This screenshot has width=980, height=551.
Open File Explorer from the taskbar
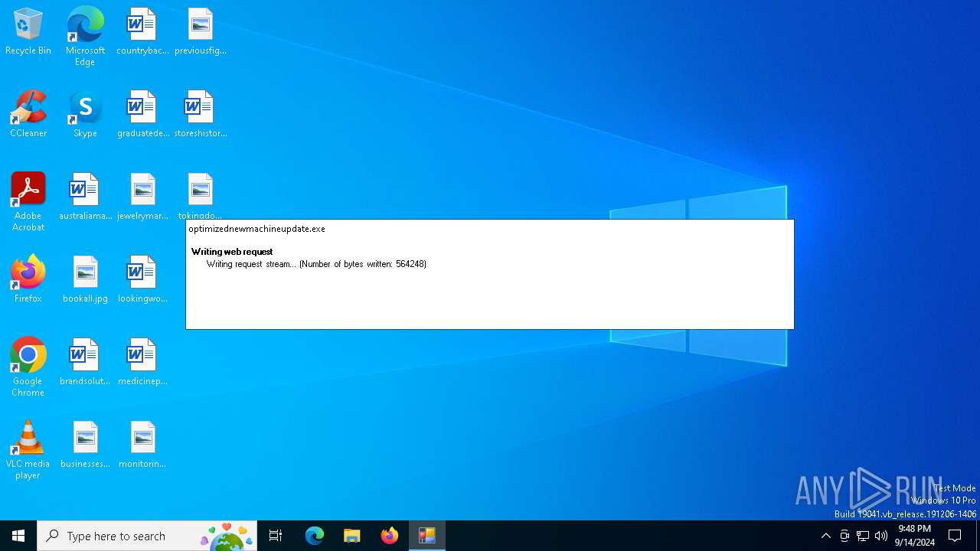[x=352, y=536]
